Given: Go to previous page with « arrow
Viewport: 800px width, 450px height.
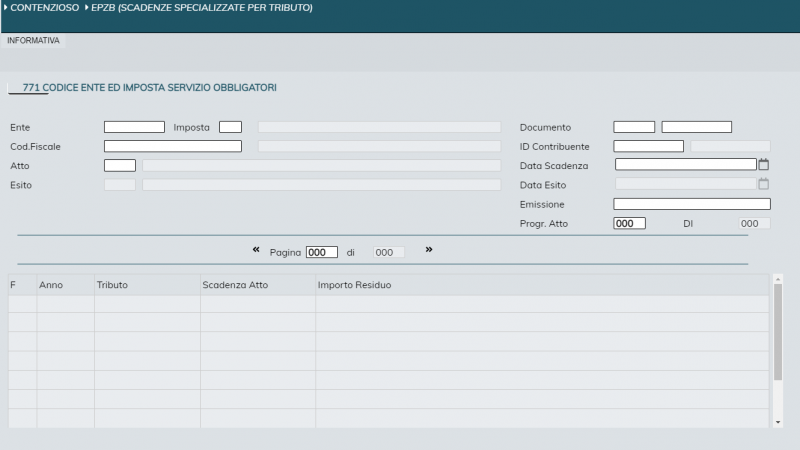Looking at the screenshot, I should tap(256, 250).
